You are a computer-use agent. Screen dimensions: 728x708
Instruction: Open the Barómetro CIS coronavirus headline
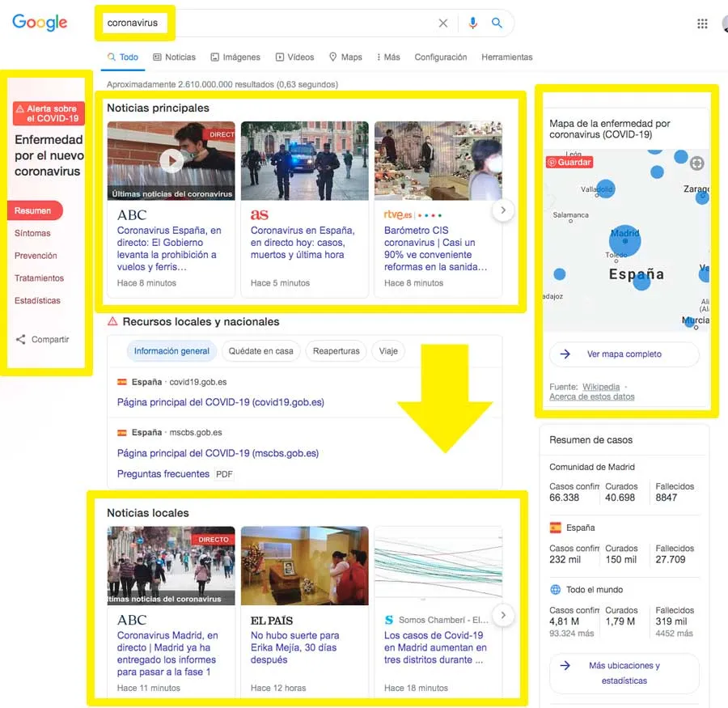tap(435, 248)
